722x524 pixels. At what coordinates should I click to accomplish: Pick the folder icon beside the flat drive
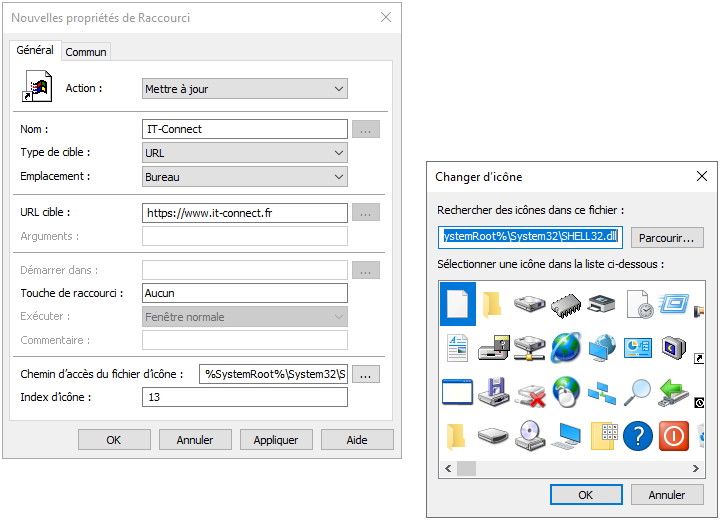point(456,436)
